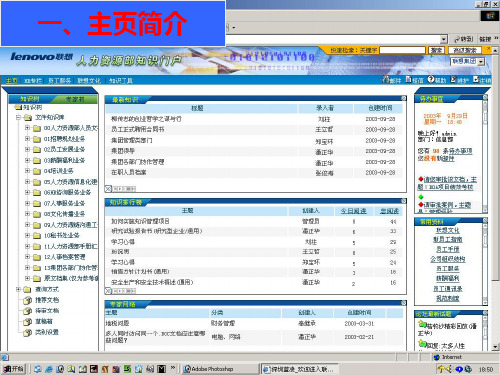Image resolution: width=500 pixels, height=375 pixels.
Task: Click the 待审文档 document icon
Action: pyautogui.click(x=28, y=311)
